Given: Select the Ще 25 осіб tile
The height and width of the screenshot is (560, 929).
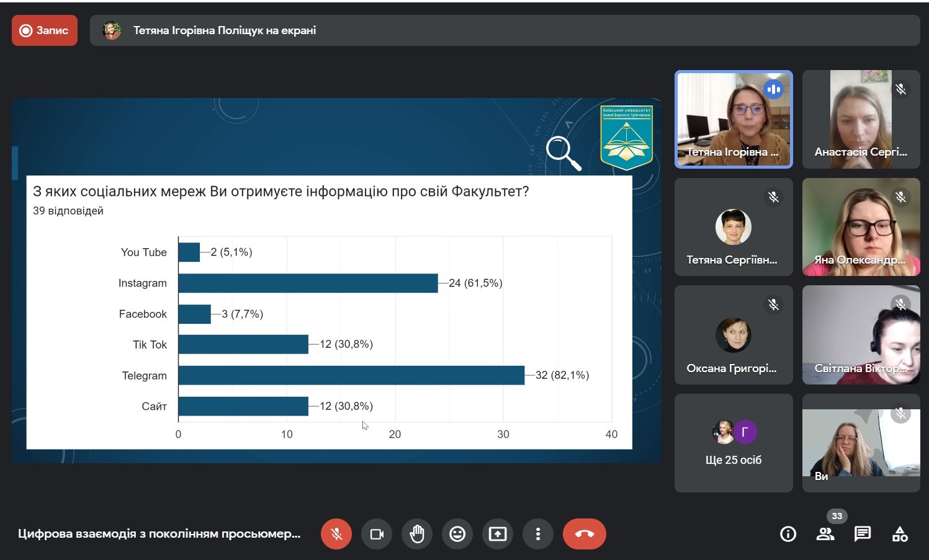Looking at the screenshot, I should (734, 443).
